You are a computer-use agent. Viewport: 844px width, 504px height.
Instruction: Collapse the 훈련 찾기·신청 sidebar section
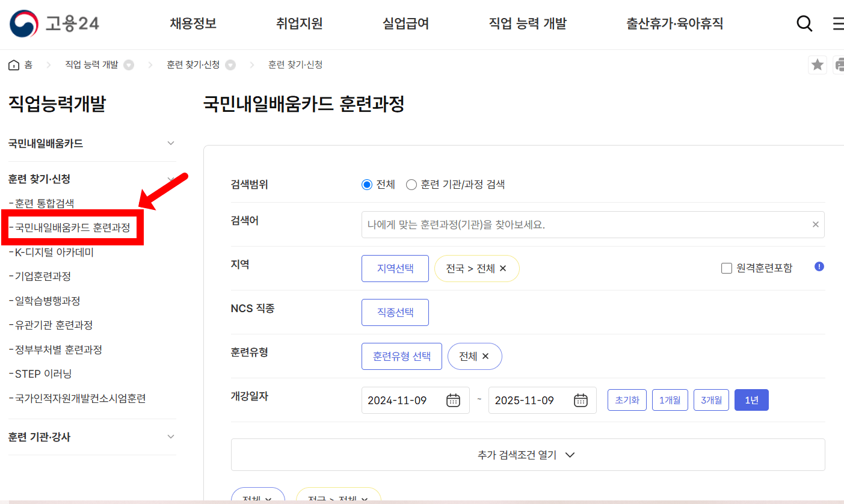171,179
